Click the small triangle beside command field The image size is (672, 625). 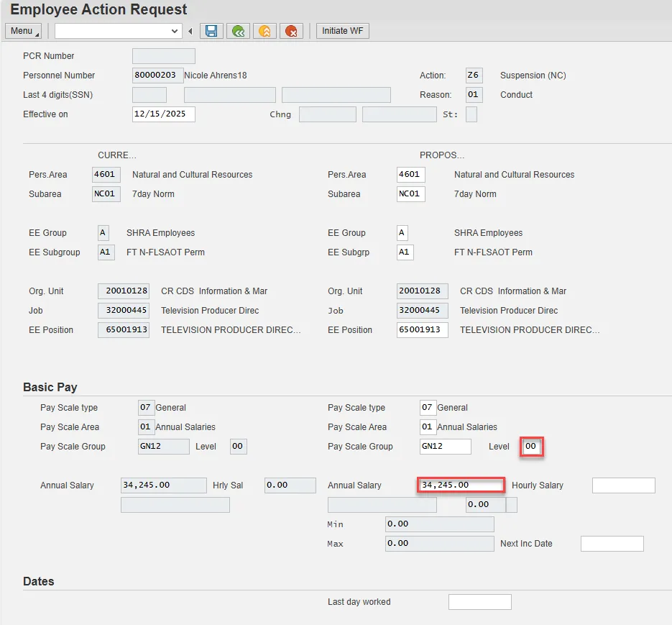(x=190, y=31)
